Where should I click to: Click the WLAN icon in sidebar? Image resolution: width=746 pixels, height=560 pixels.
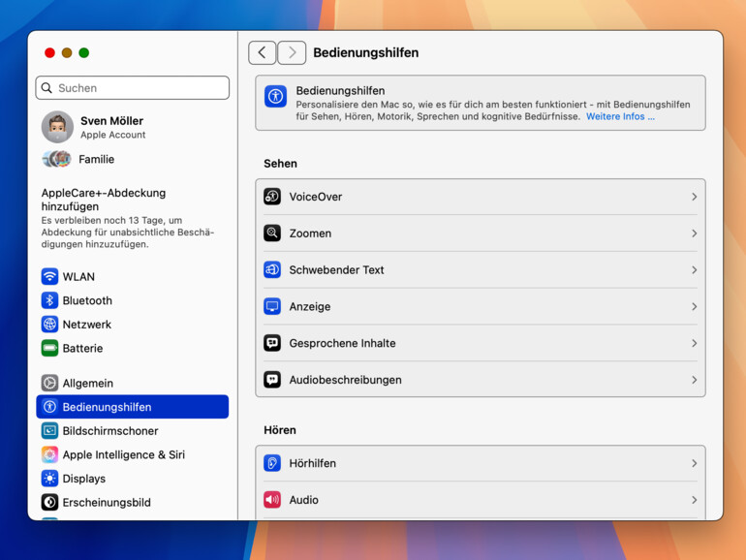tap(49, 277)
